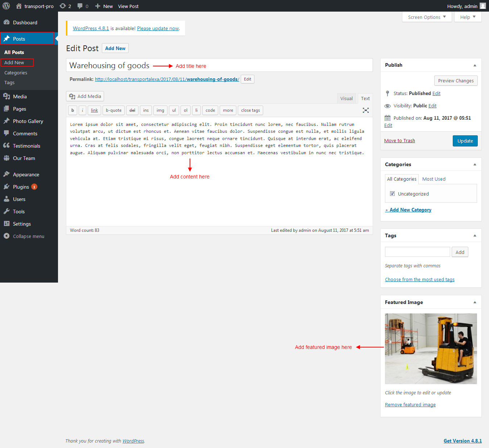Click the link quicktag button
The image size is (489, 448).
pyautogui.click(x=94, y=110)
